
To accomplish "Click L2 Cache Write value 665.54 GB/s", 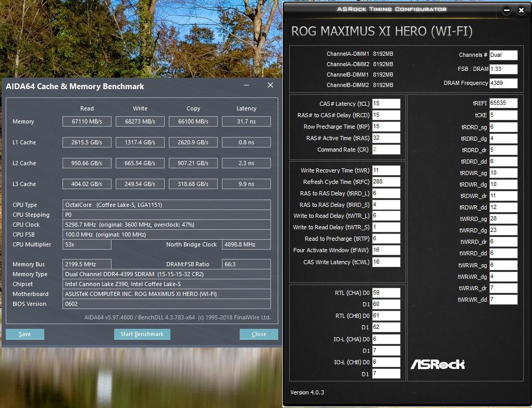I will [140, 163].
